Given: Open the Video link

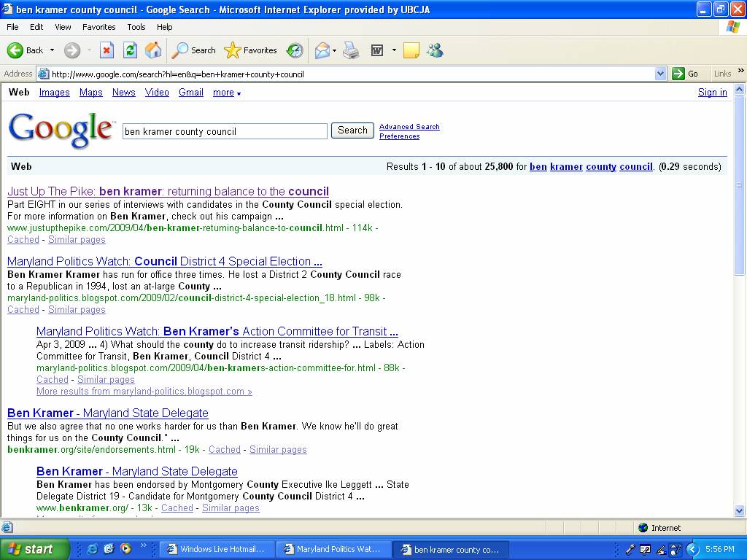Looking at the screenshot, I should 157,93.
